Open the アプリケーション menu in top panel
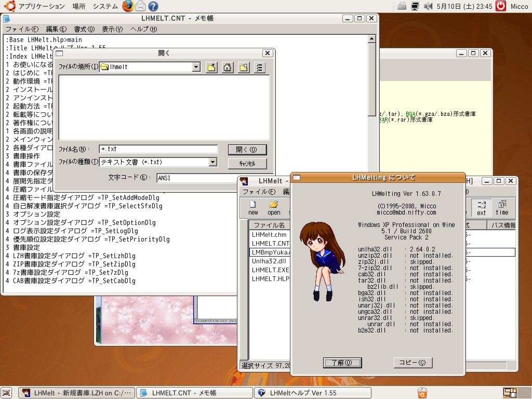532x399 pixels. (42, 6)
